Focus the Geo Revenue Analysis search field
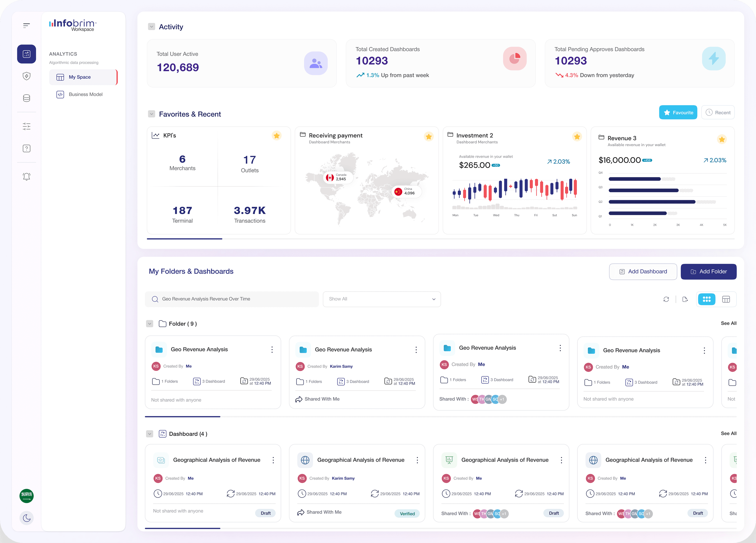Viewport: 756px width, 543px height. tap(232, 299)
